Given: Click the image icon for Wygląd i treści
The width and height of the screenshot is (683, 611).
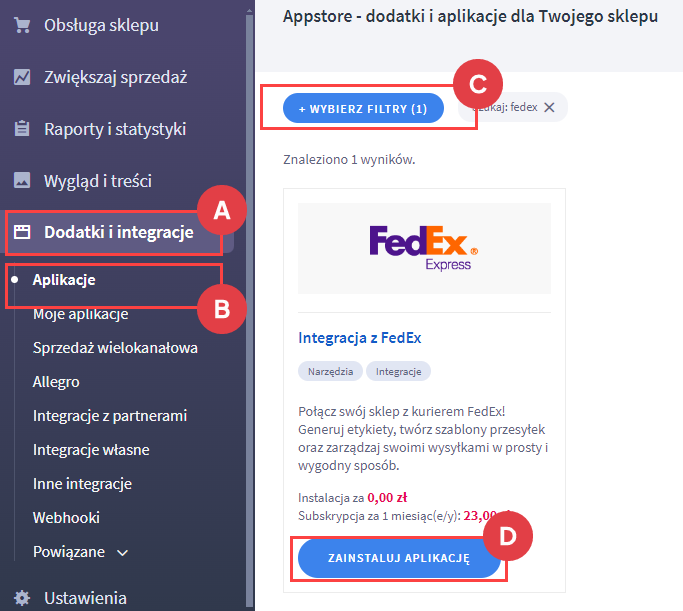Looking at the screenshot, I should pyautogui.click(x=22, y=181).
